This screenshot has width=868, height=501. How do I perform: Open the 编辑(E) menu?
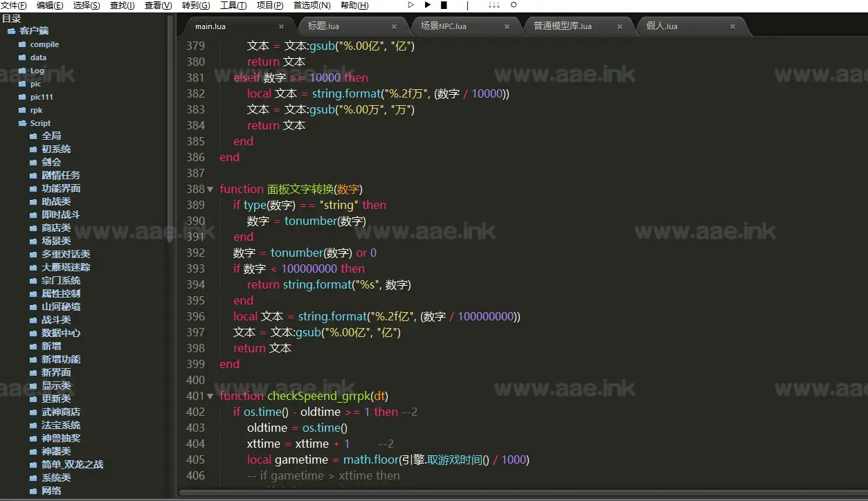[x=50, y=6]
